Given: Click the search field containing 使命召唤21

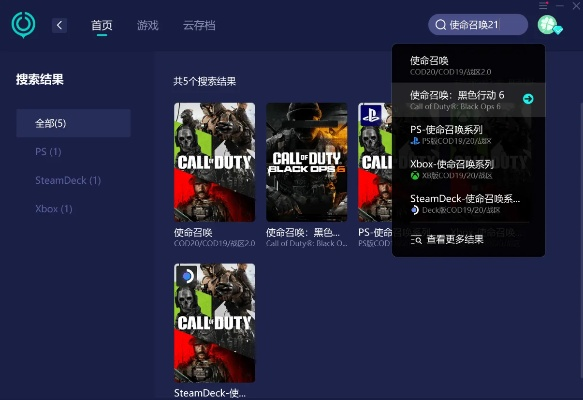Looking at the screenshot, I should coord(478,25).
